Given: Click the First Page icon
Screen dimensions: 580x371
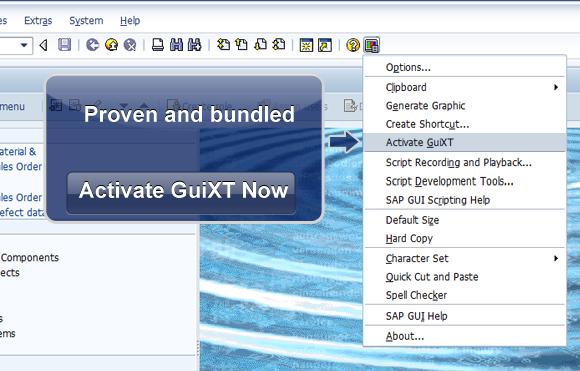Looking at the screenshot, I should [x=223, y=45].
